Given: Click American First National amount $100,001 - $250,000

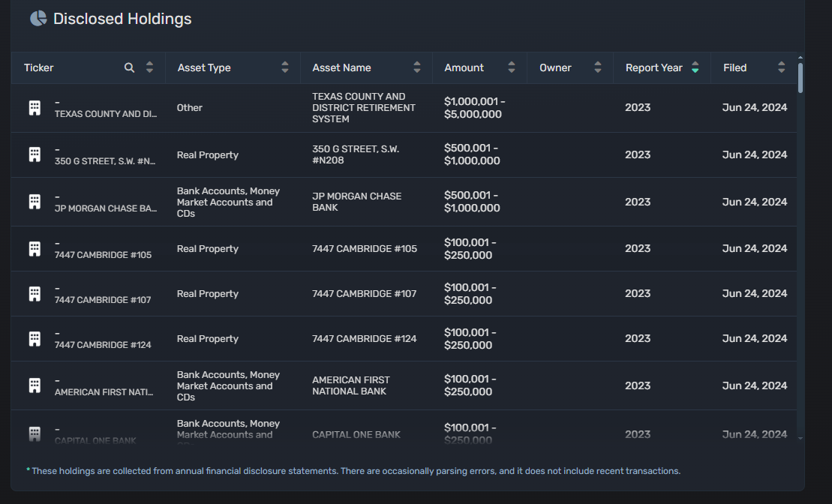Looking at the screenshot, I should click(x=470, y=385).
